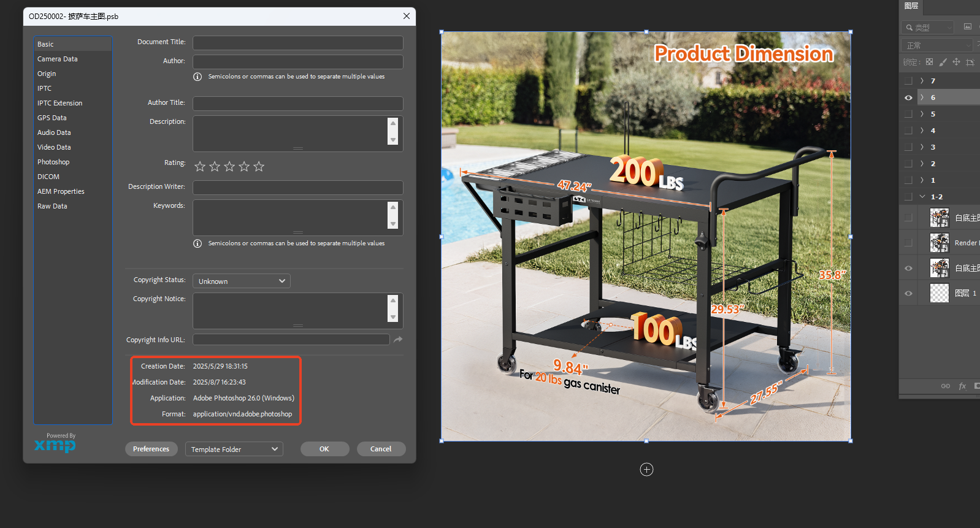Lock transparent pixels in layers panel
The width and height of the screenshot is (980, 528).
(x=929, y=62)
